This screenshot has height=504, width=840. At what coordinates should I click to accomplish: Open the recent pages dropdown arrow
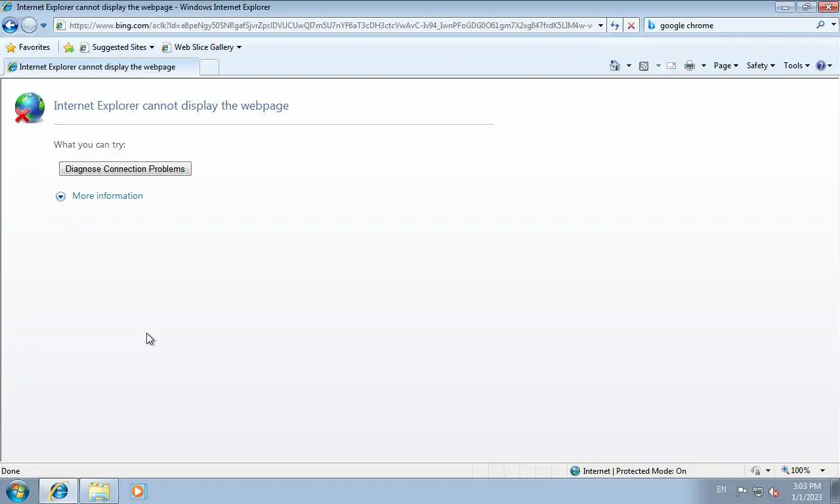tap(44, 26)
